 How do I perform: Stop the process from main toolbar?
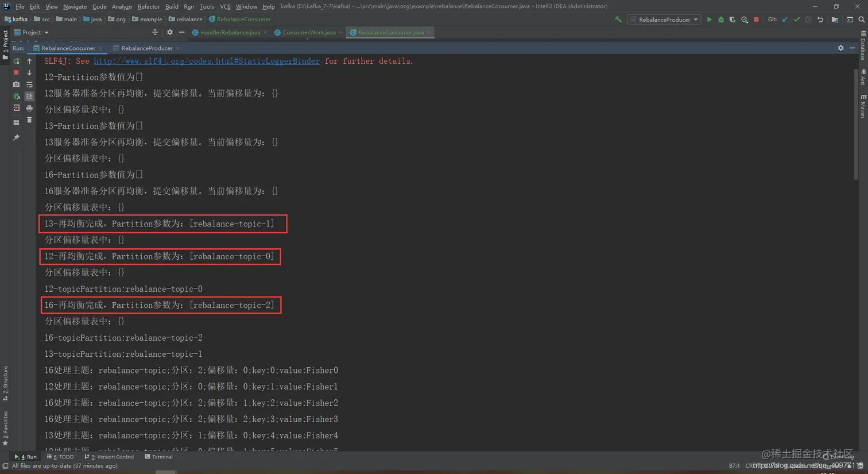757,20
